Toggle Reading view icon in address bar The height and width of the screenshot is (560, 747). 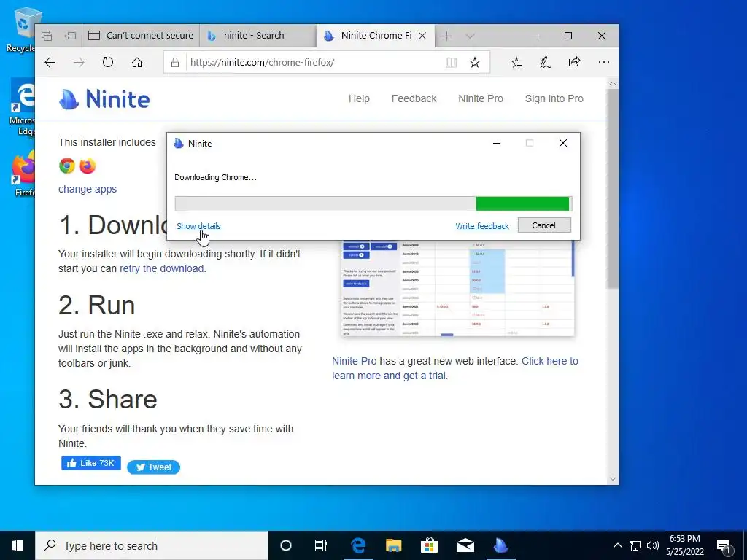(x=451, y=63)
